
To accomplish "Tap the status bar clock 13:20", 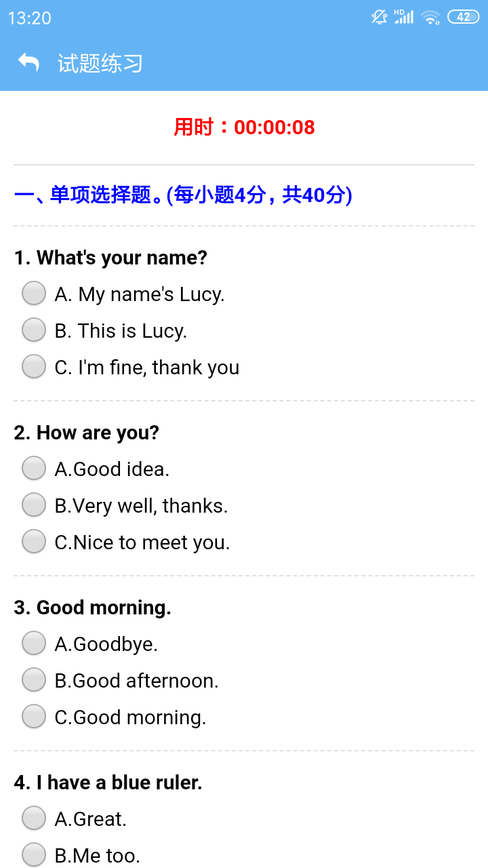I will coord(30,18).
